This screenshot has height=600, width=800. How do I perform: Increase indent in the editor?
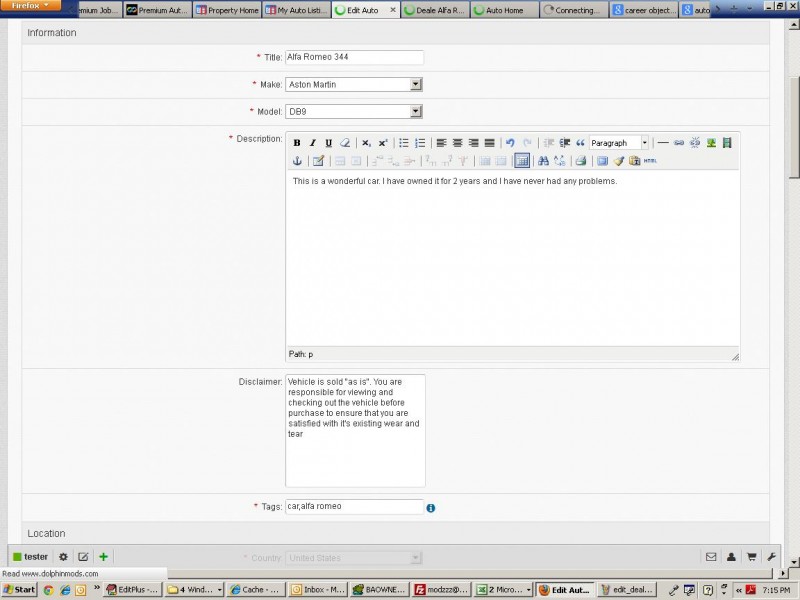[x=564, y=143]
